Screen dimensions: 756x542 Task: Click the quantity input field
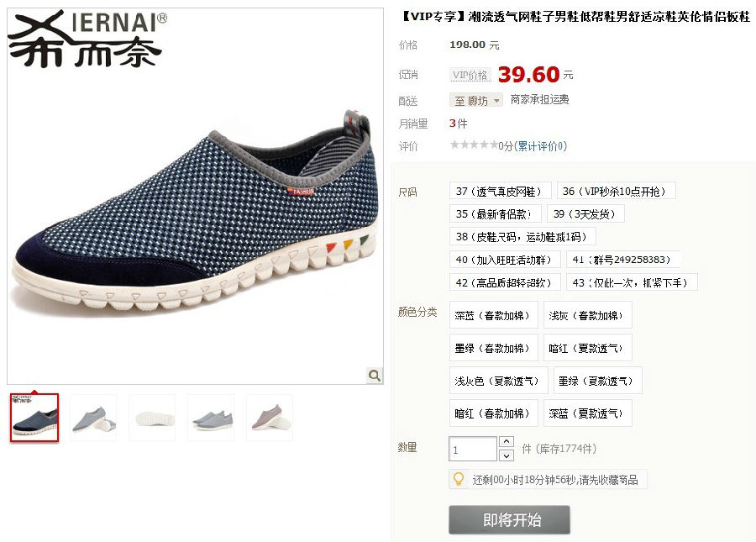click(x=472, y=449)
